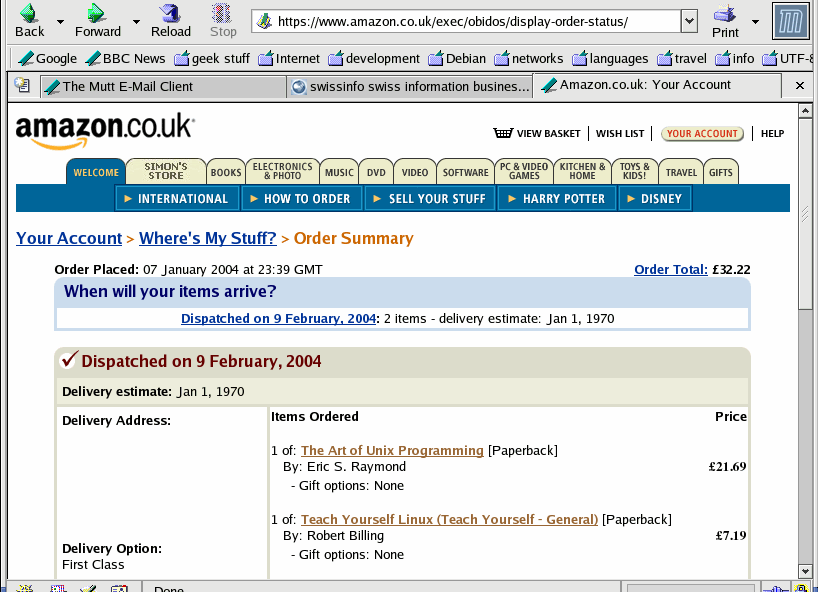818x592 pixels.
Task: Click the Stop loading button
Action: (x=223, y=21)
